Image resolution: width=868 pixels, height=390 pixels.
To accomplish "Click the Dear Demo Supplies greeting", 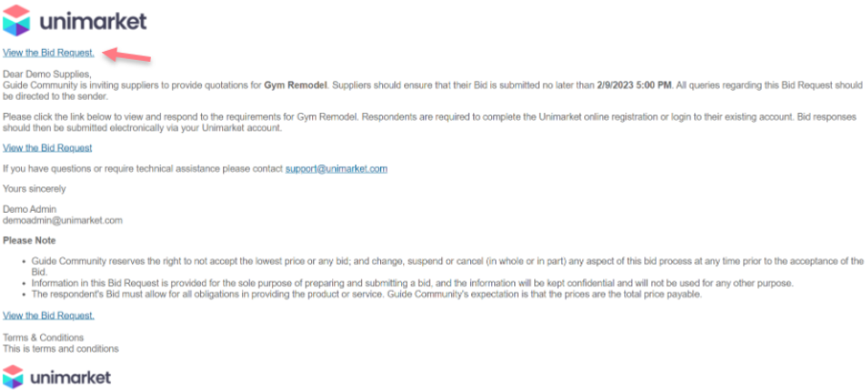I will click(x=47, y=74).
